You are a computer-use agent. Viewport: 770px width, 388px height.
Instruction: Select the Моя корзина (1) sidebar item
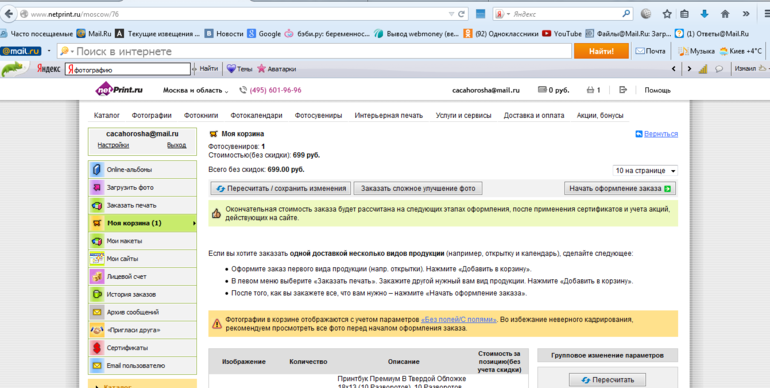[x=142, y=223]
